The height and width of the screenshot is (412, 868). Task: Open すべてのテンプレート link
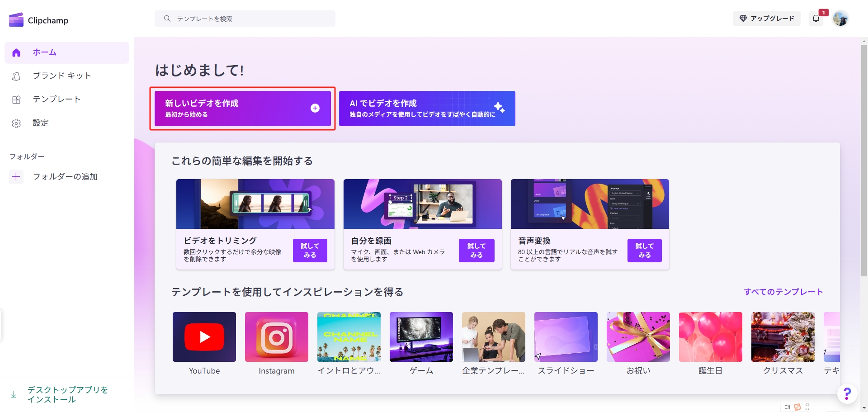pyautogui.click(x=783, y=292)
